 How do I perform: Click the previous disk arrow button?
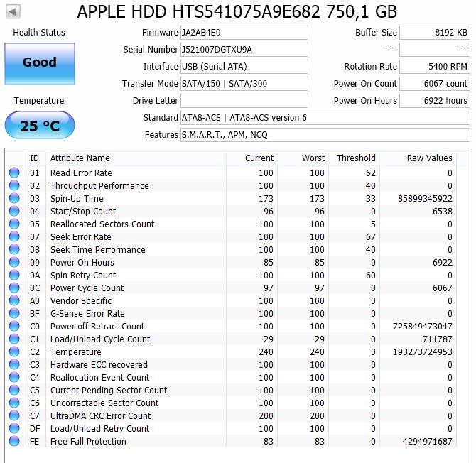point(13,12)
